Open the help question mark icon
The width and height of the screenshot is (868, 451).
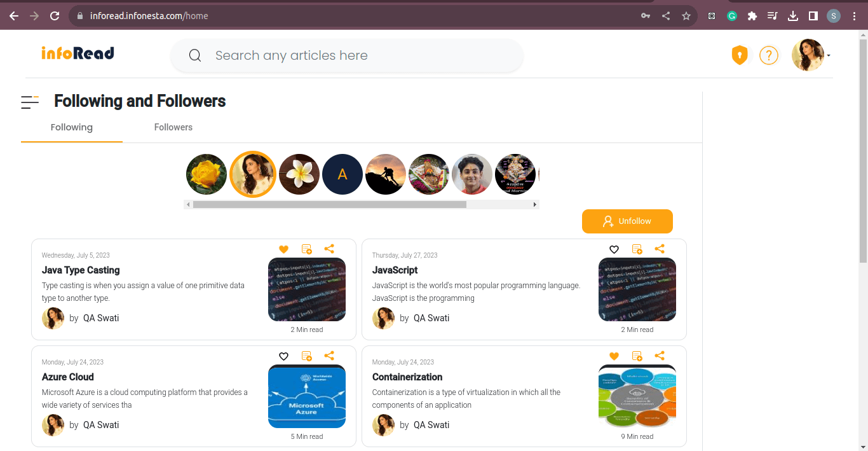pos(769,55)
